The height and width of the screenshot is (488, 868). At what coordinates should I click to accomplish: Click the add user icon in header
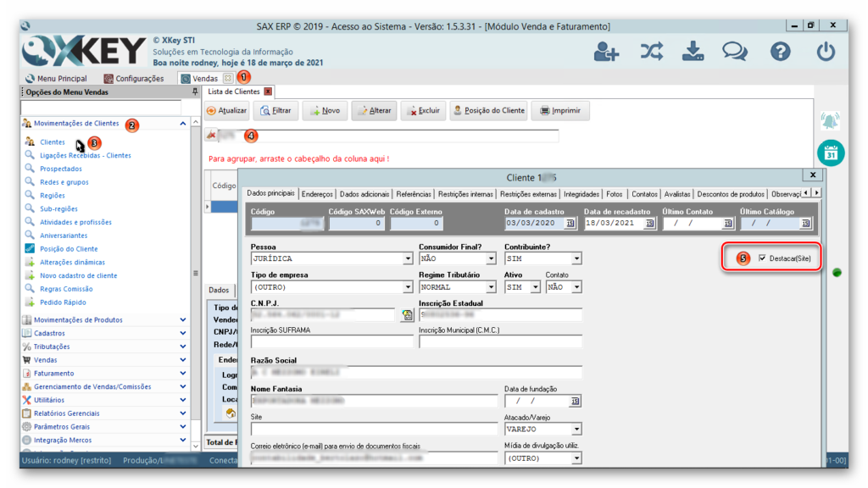tap(606, 52)
